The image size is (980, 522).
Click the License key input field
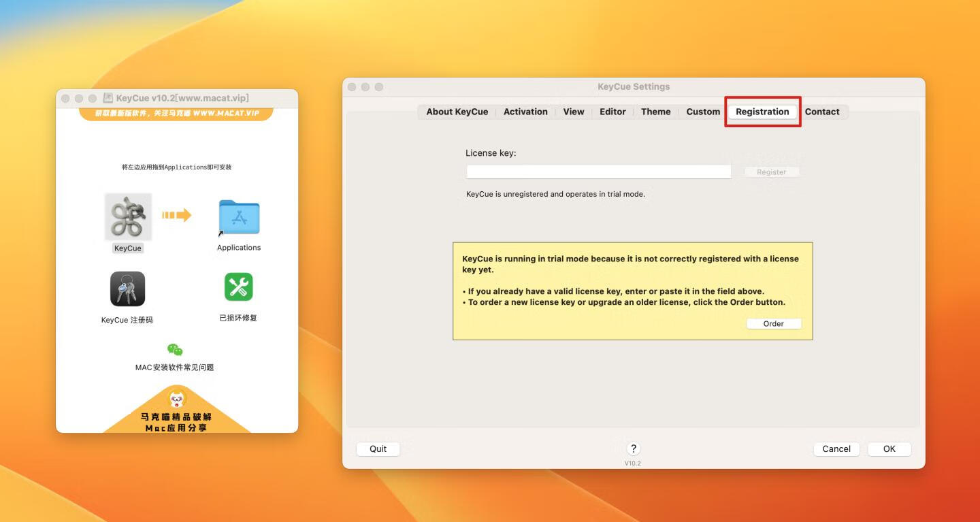click(x=599, y=172)
